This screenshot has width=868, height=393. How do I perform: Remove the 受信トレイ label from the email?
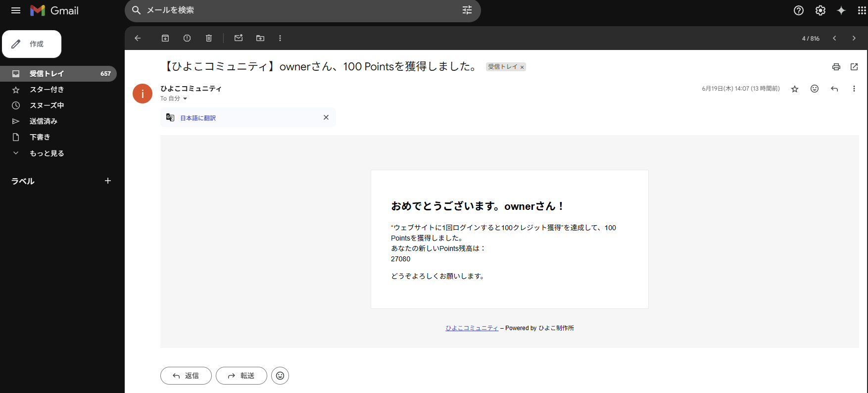point(522,67)
